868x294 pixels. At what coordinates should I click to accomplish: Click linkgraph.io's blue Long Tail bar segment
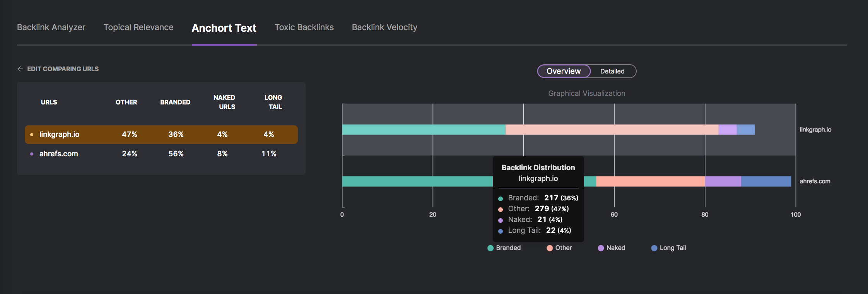pyautogui.click(x=746, y=130)
